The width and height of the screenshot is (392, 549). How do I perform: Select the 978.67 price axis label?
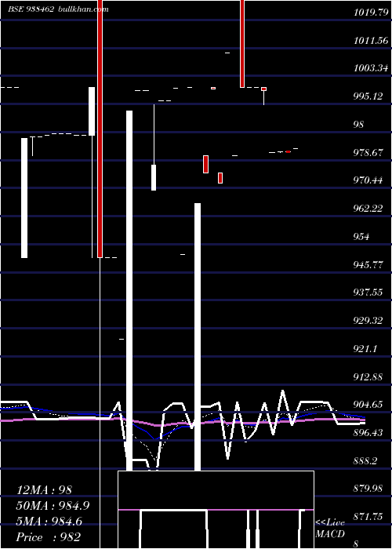pos(368,153)
